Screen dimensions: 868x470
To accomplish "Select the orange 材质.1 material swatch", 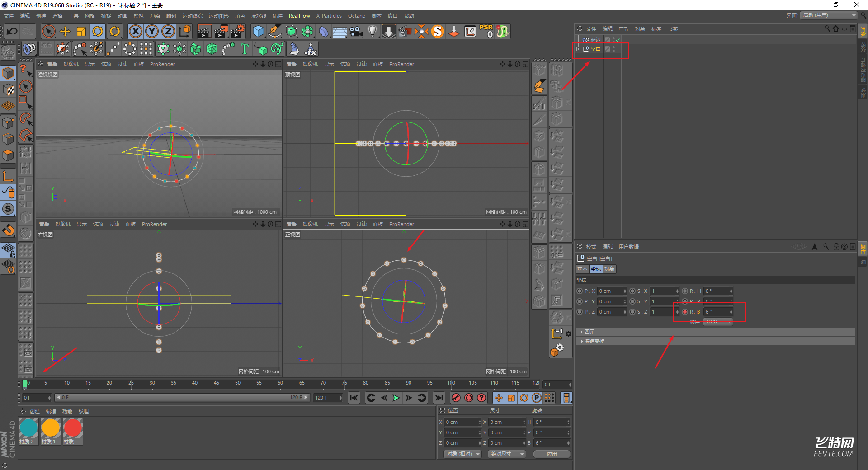I will click(x=51, y=432).
